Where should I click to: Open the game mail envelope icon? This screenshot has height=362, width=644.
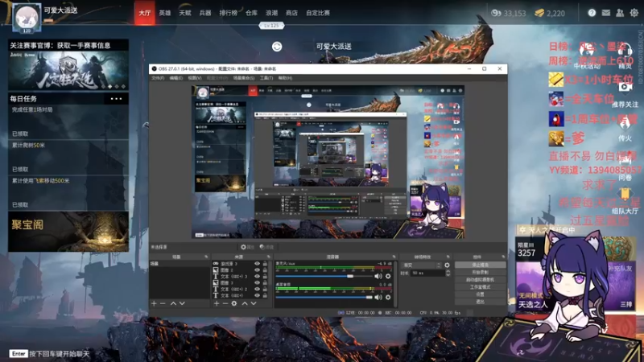point(606,13)
